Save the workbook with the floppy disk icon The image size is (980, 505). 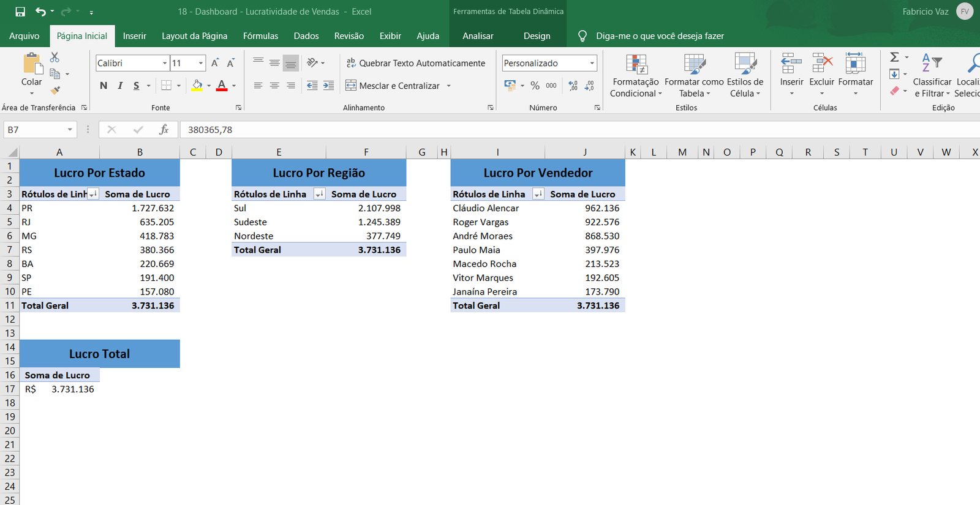pos(20,12)
